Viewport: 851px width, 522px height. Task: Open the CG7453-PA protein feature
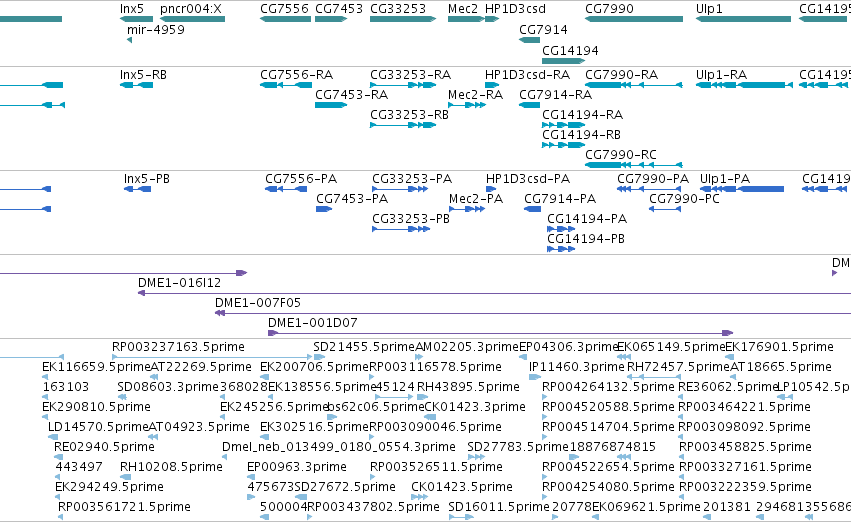(x=324, y=209)
